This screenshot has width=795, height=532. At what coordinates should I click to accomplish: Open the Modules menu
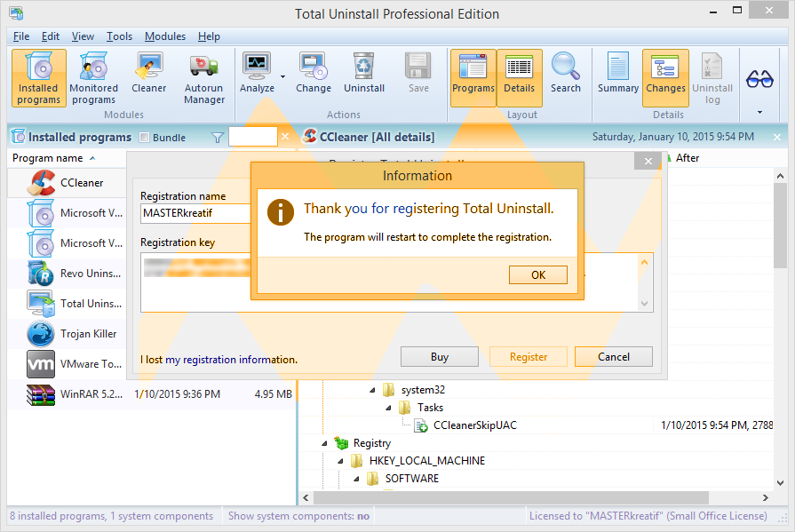pos(165,36)
